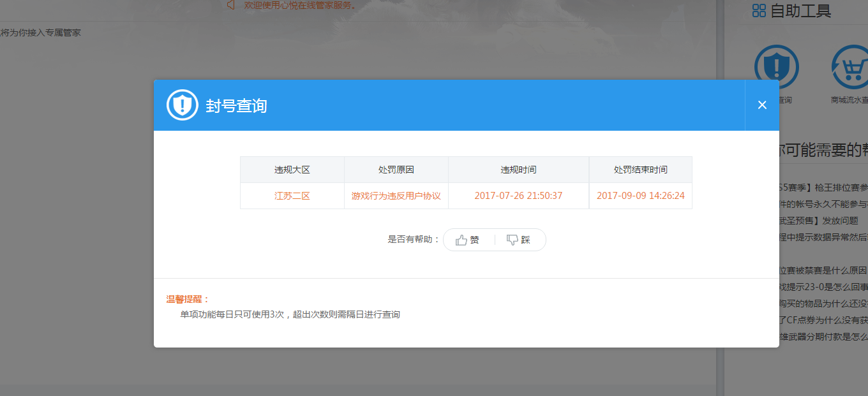Click the speaker announcement icon

tap(231, 5)
